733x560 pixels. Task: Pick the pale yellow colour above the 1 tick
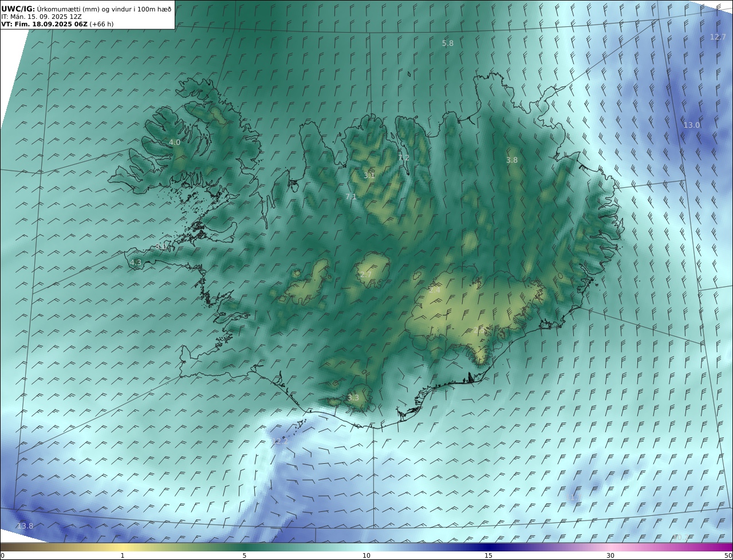click(x=123, y=547)
